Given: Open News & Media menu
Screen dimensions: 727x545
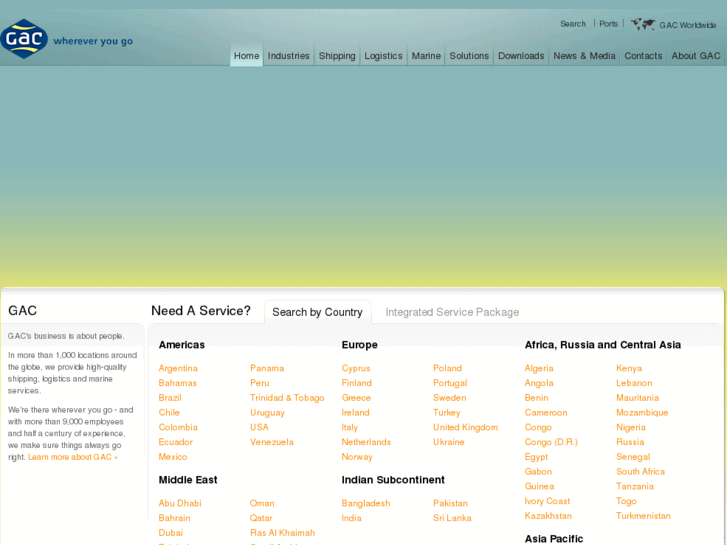Looking at the screenshot, I should [584, 56].
